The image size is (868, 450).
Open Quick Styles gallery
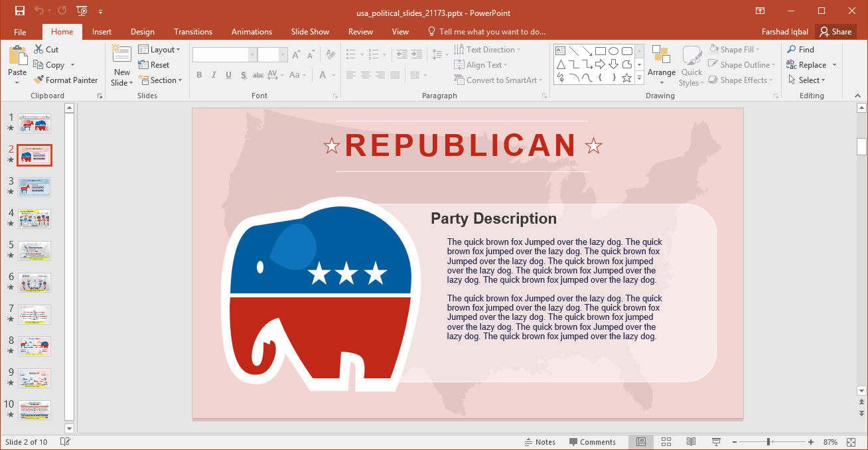691,64
